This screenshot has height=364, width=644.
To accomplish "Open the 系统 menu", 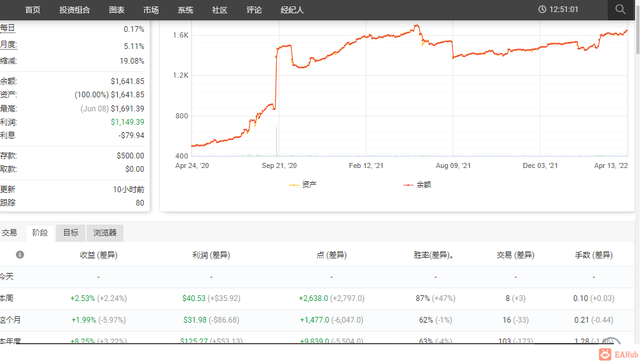I will (185, 10).
